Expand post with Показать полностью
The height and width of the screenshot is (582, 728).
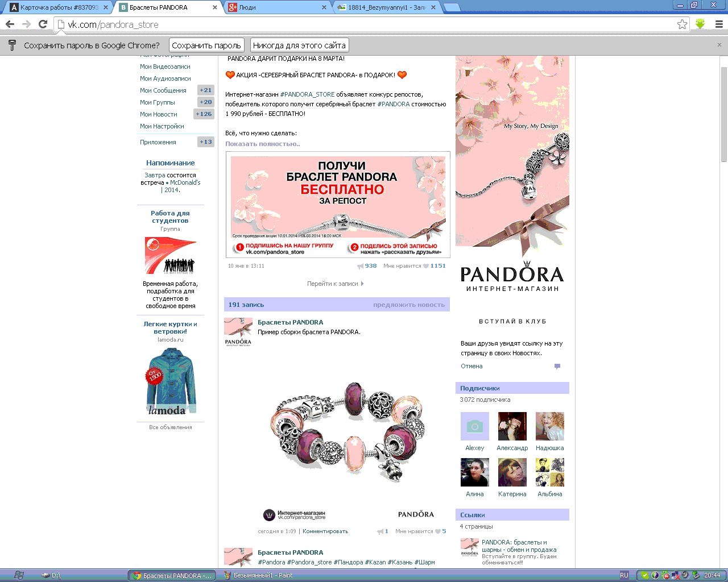tap(262, 144)
